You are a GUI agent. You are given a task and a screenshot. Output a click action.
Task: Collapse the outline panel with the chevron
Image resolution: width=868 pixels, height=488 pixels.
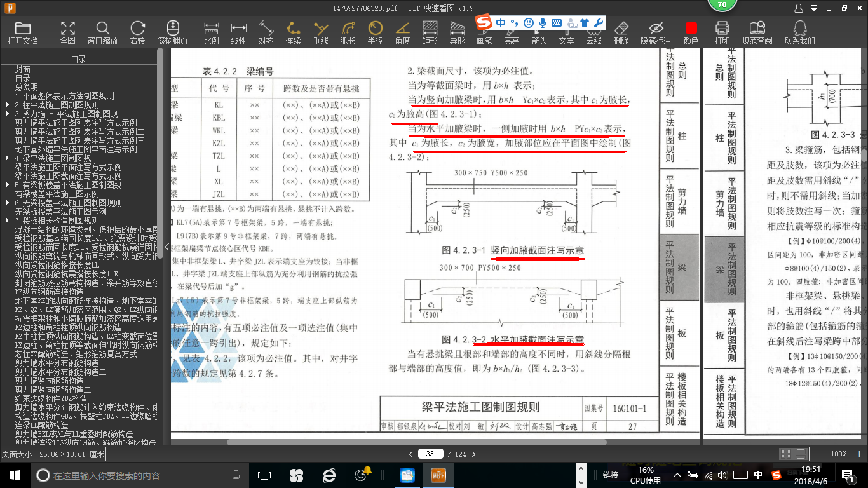pyautogui.click(x=167, y=247)
